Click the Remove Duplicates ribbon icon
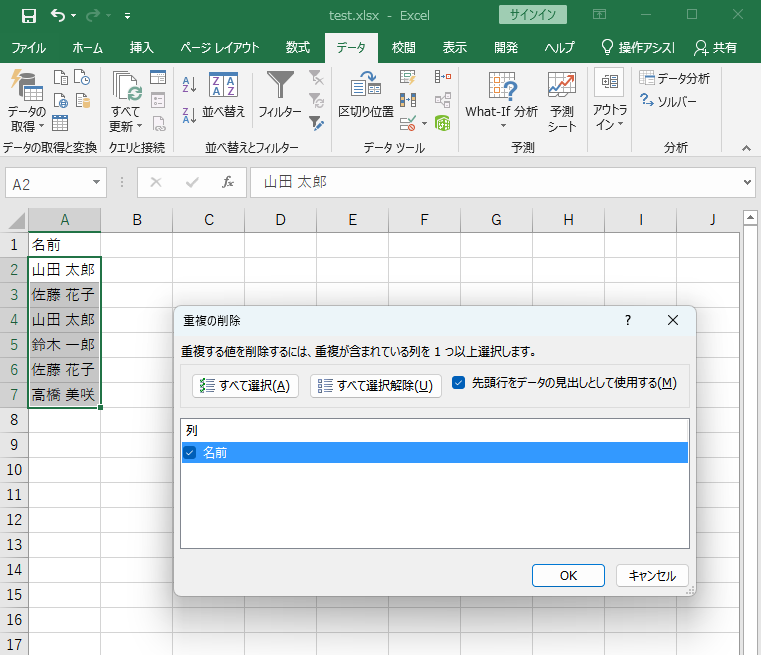Viewport: 761px width, 655px height. coord(408,100)
